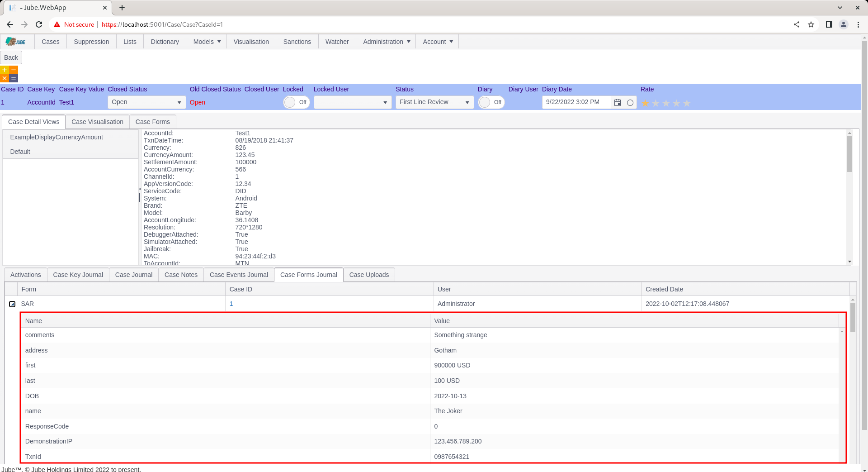868x472 pixels.
Task: Open the browser side panel icon
Action: point(829,24)
